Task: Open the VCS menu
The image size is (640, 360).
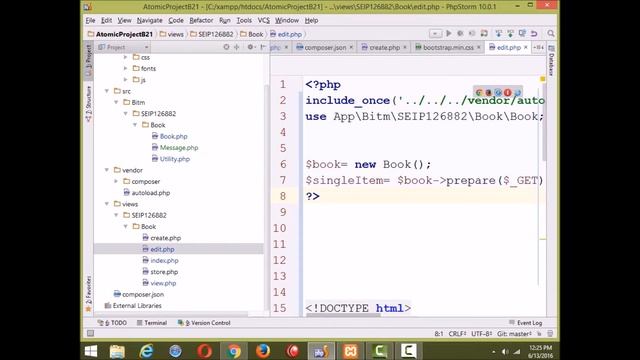Action: (x=264, y=20)
